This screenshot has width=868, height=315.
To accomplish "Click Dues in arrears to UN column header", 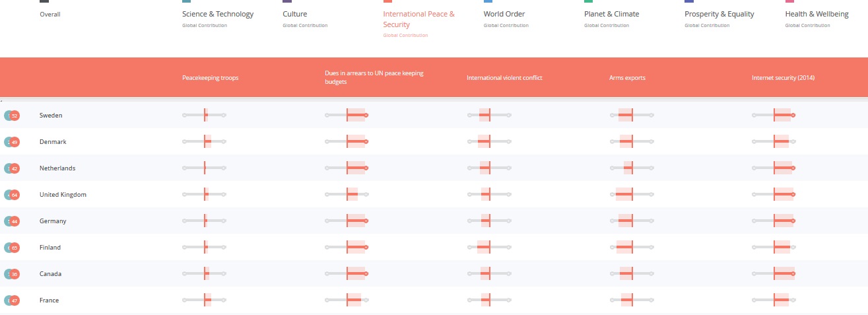I will point(374,77).
